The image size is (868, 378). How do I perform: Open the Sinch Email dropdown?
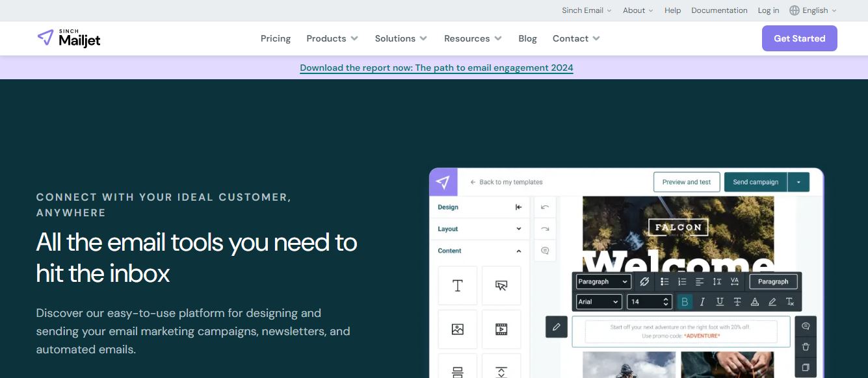(587, 10)
